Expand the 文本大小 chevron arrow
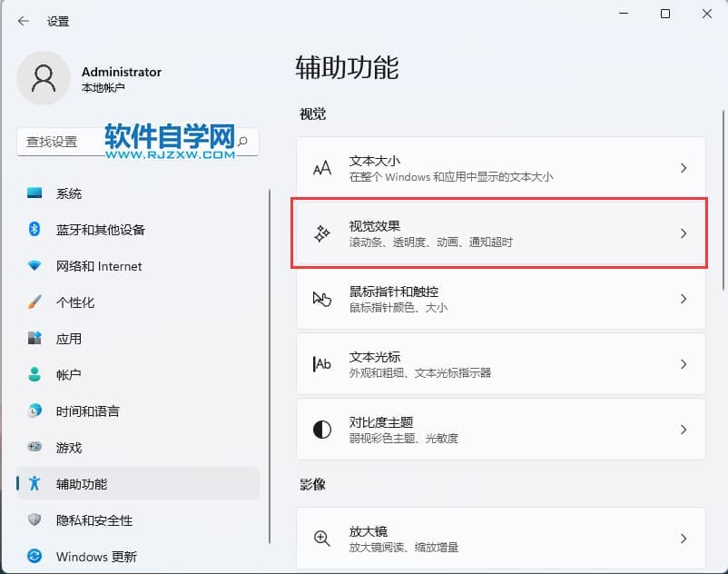The width and height of the screenshot is (728, 574). tap(684, 169)
